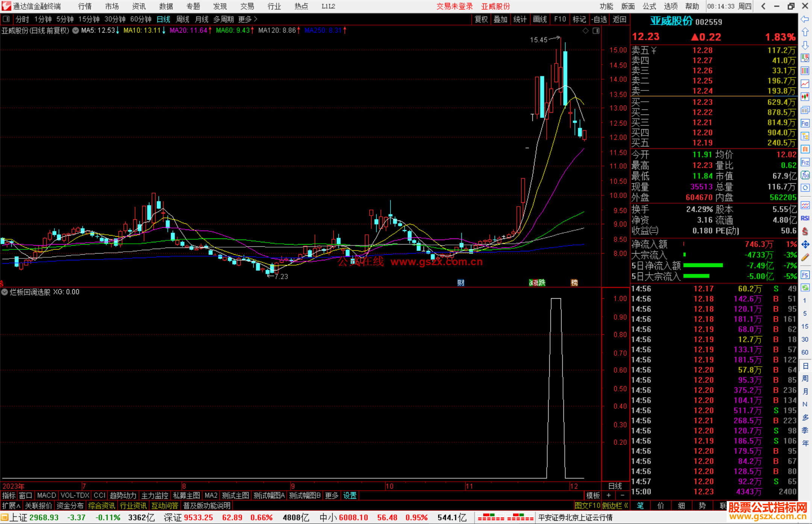Expand the 扩展 bottom panel
Screen dimensions: 812x524
11,506
